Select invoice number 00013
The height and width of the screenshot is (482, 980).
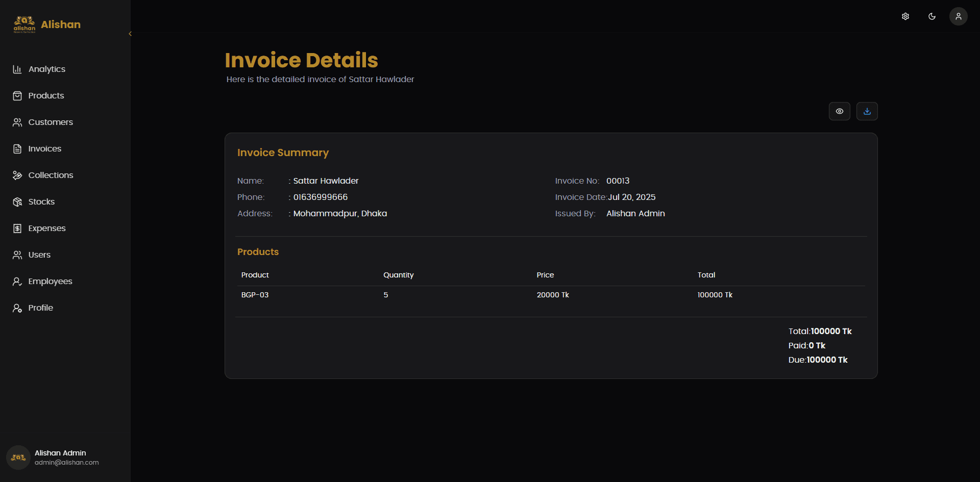tap(618, 181)
